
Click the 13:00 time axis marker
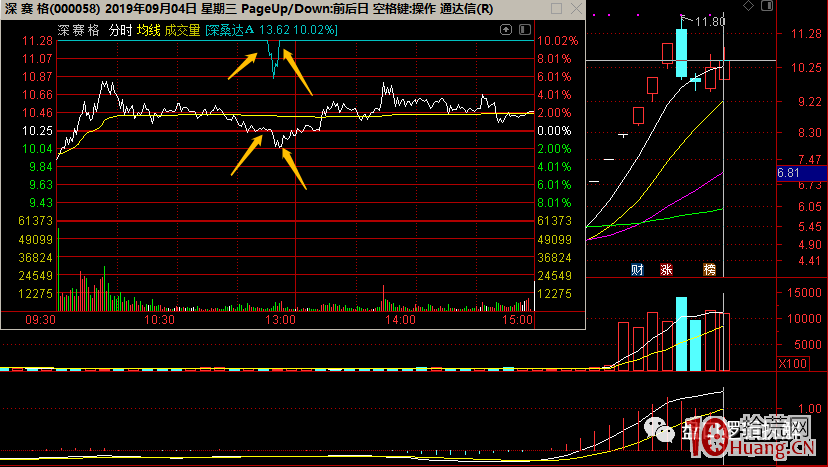[x=280, y=320]
